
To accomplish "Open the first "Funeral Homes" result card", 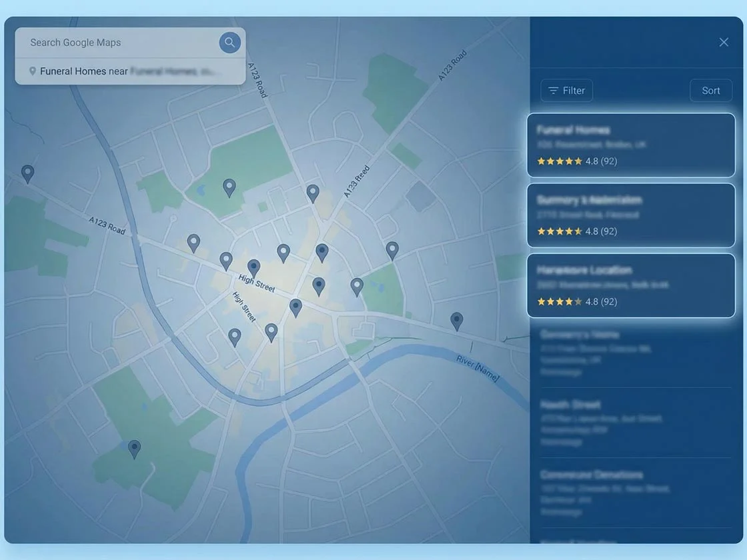I will click(630, 145).
